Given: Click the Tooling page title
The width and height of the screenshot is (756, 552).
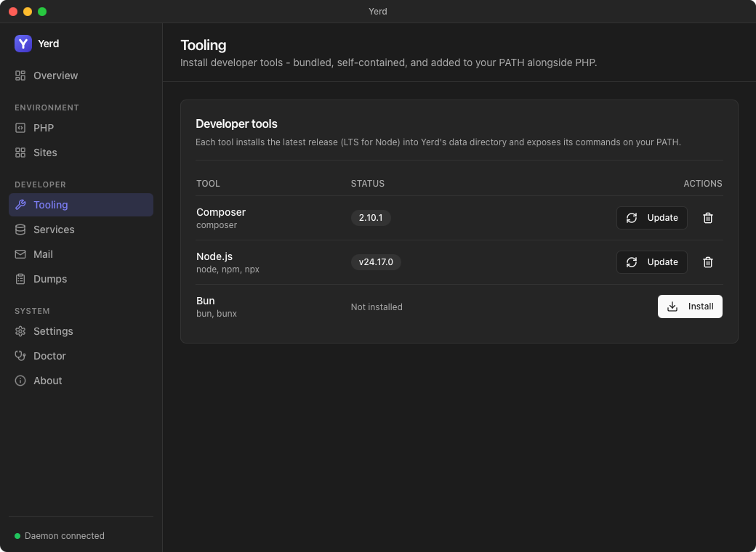Looking at the screenshot, I should tap(204, 45).
